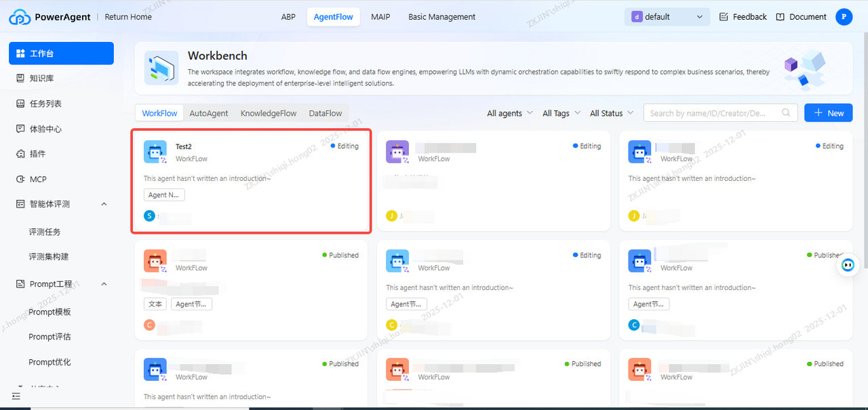Open the floating chat assistant icon

[x=847, y=265]
